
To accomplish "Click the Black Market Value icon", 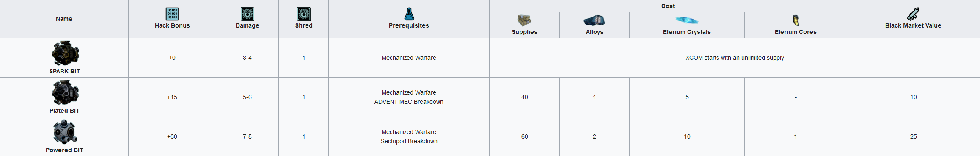I will pyautogui.click(x=913, y=14).
